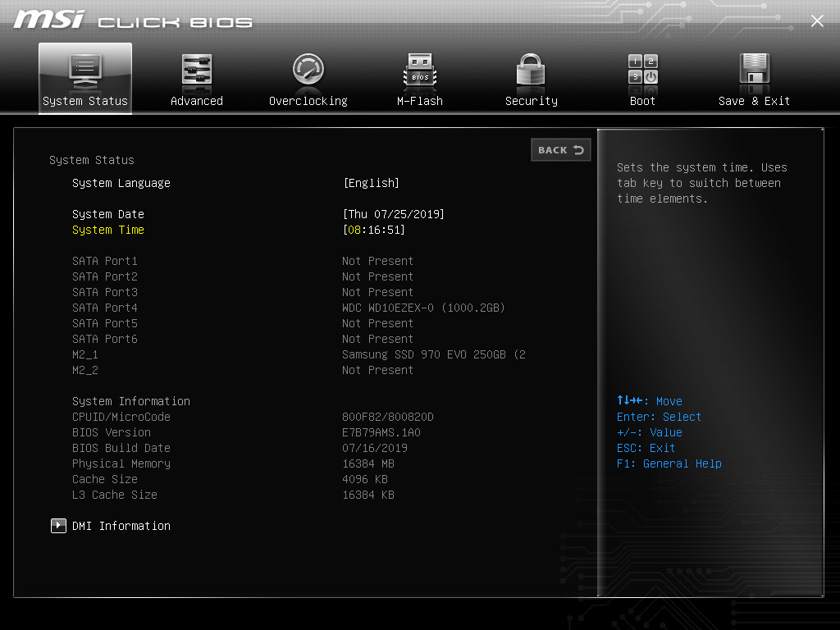Open the Advanced settings sliders icon
This screenshot has width=840, height=630.
tap(197, 70)
